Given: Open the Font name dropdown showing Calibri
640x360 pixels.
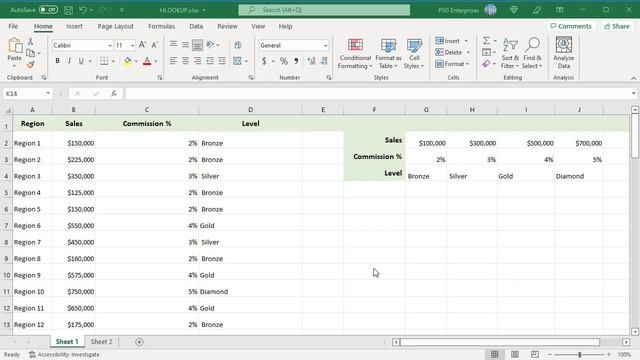Looking at the screenshot, I should coord(110,45).
